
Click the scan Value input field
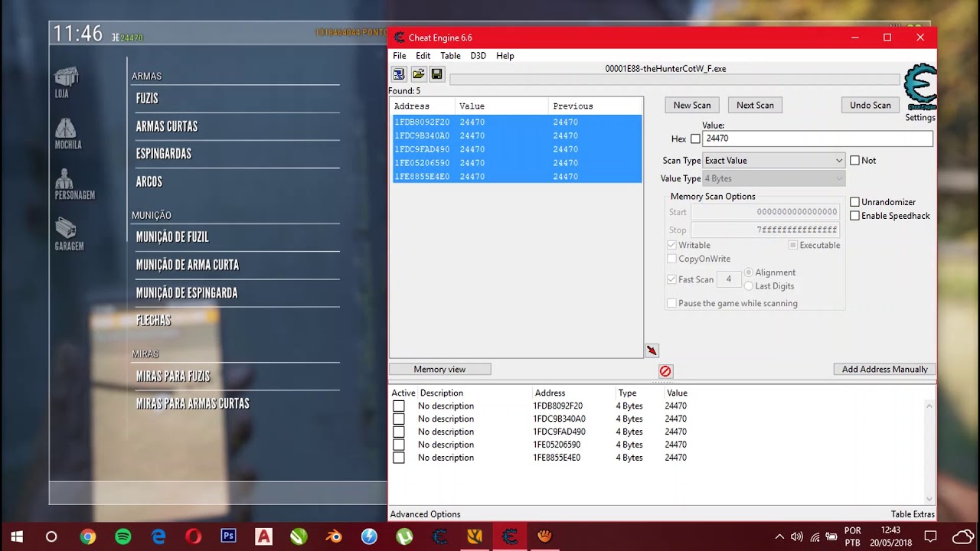[x=818, y=139]
